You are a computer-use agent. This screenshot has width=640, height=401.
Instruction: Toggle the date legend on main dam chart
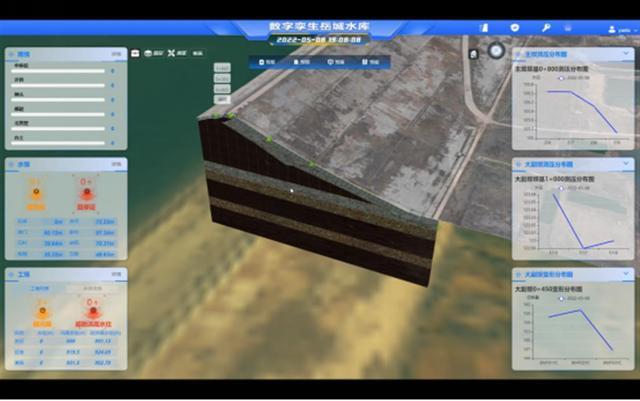point(552,75)
